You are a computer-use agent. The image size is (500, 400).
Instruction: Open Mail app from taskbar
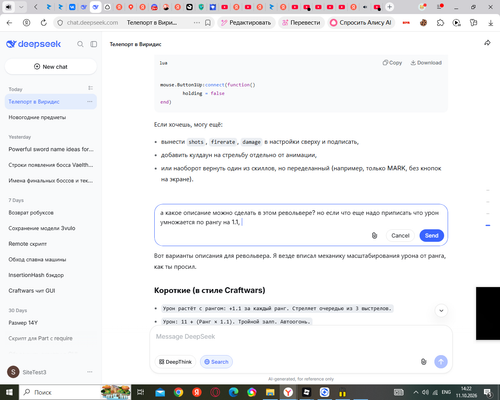coord(160,392)
